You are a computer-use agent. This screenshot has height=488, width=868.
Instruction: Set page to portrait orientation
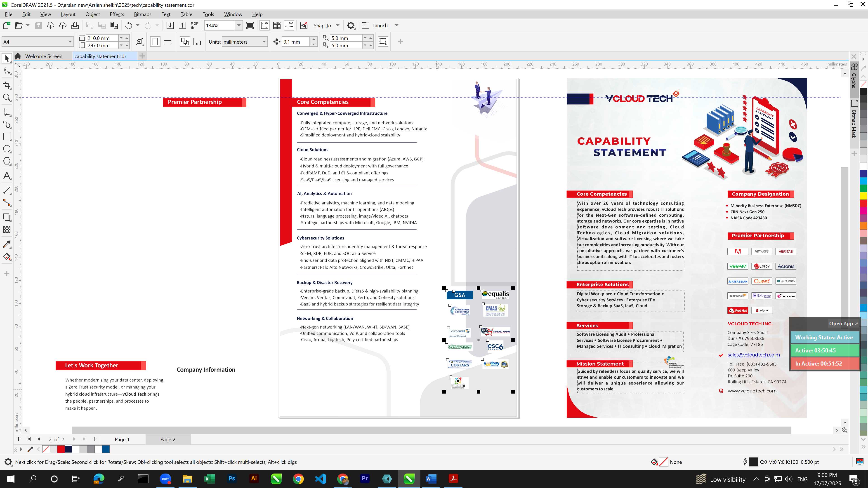coord(155,42)
